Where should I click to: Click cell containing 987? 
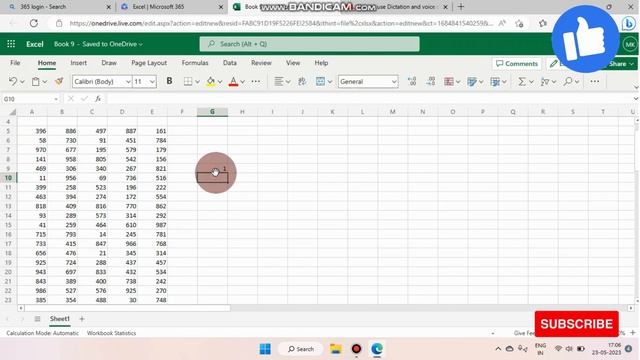pos(152,225)
